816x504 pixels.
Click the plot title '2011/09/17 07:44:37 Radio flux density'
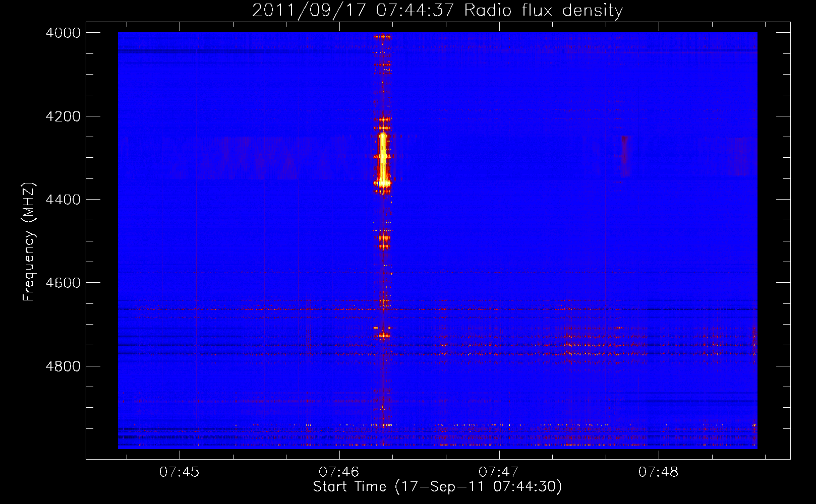437,11
